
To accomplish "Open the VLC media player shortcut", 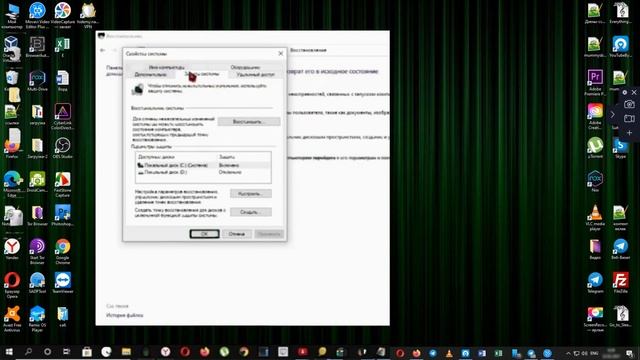I will pos(595,218).
